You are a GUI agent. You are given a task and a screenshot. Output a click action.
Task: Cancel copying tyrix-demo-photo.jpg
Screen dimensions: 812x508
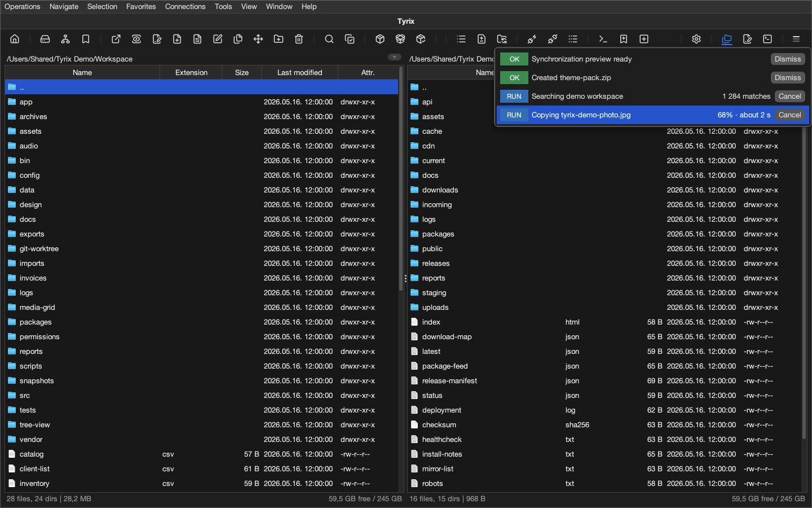point(789,115)
